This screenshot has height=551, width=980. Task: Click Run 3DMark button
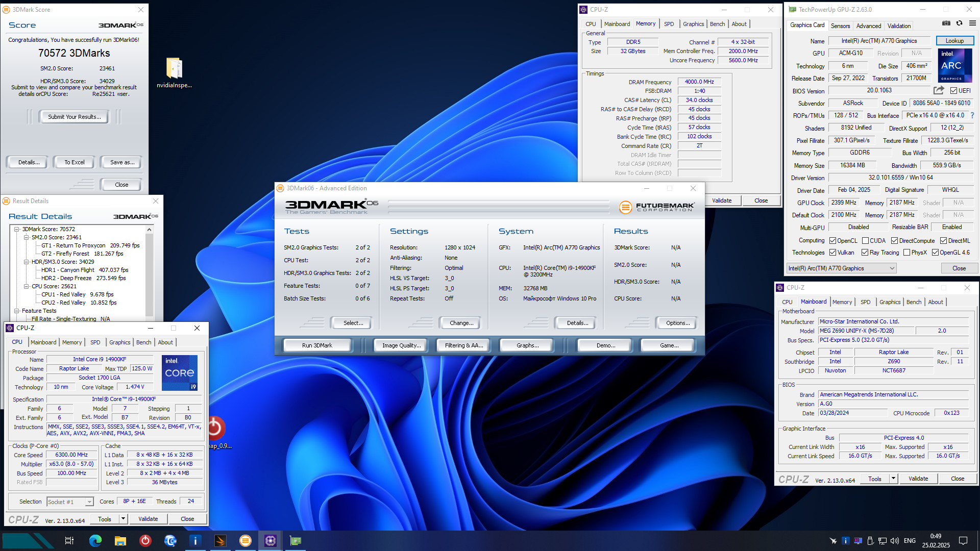tap(317, 345)
